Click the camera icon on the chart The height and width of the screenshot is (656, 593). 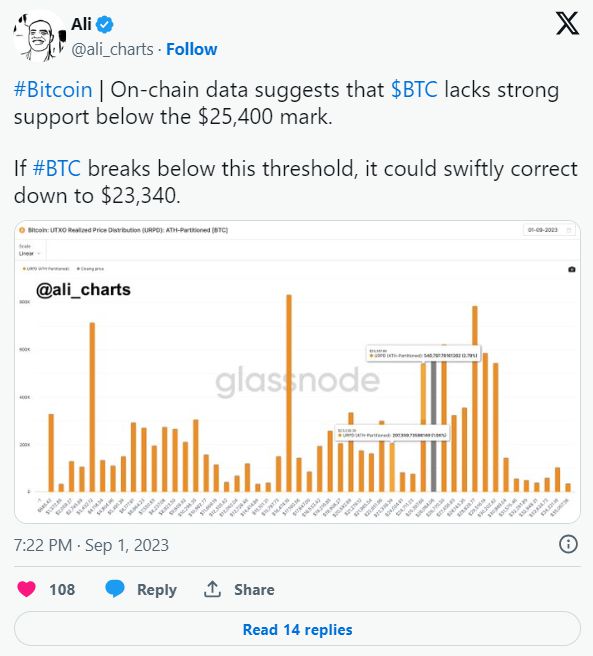click(572, 269)
